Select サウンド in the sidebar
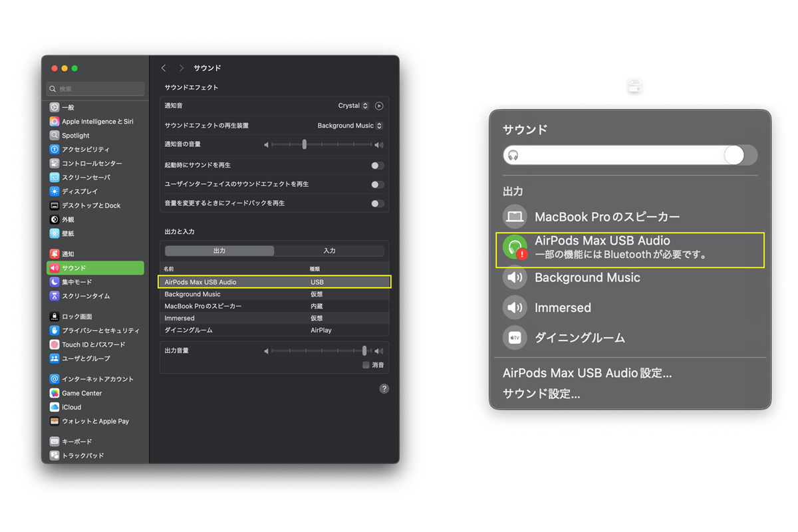The image size is (798, 532). tap(95, 268)
